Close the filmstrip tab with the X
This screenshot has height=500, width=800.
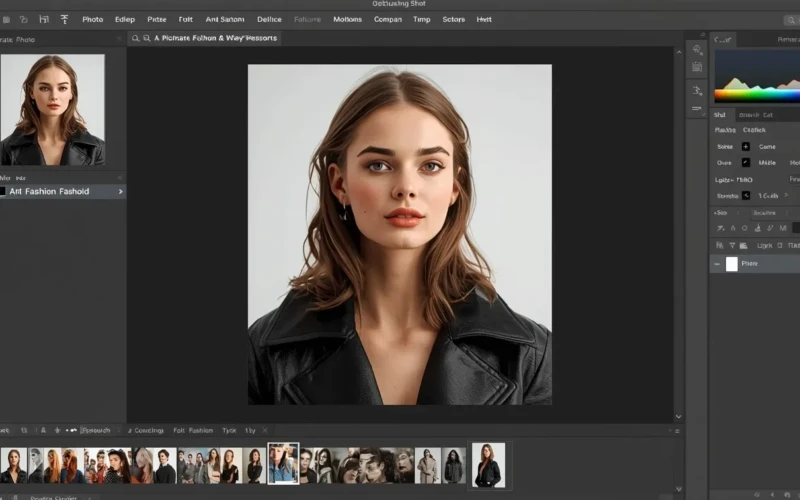tap(265, 431)
